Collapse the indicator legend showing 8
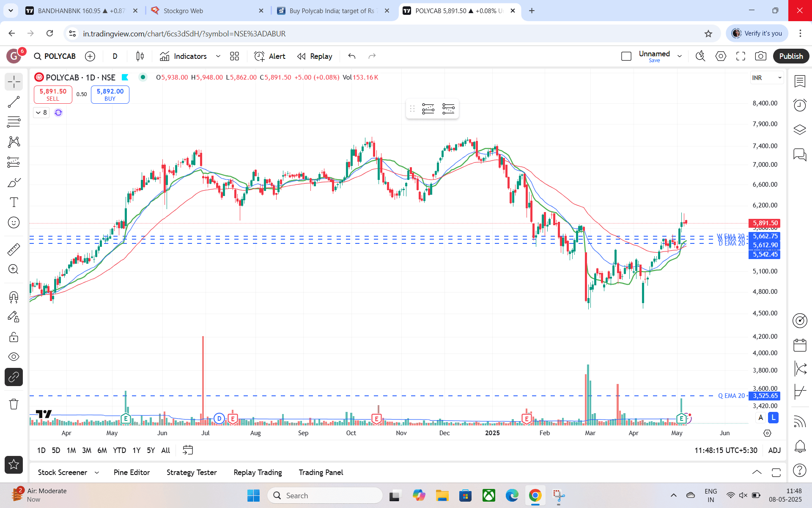 41,113
